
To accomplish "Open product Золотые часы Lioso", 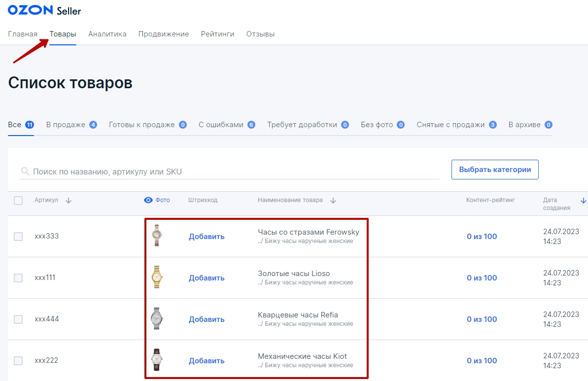I will 294,274.
